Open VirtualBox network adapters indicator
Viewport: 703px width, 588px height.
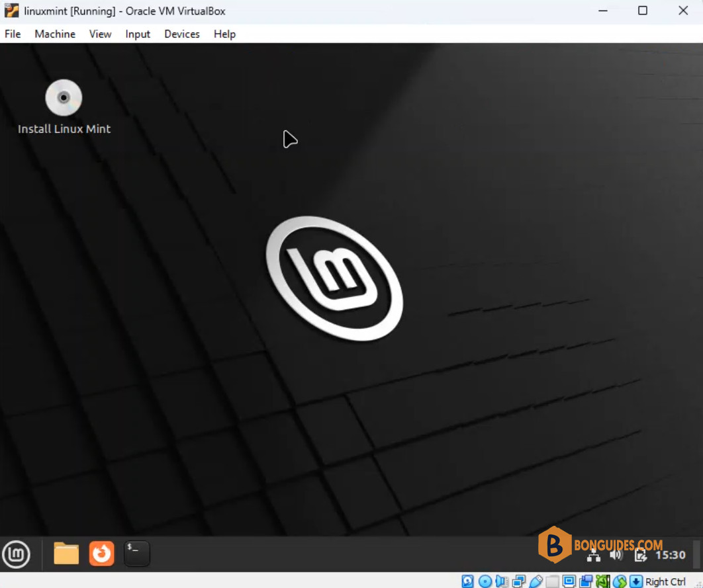519,581
